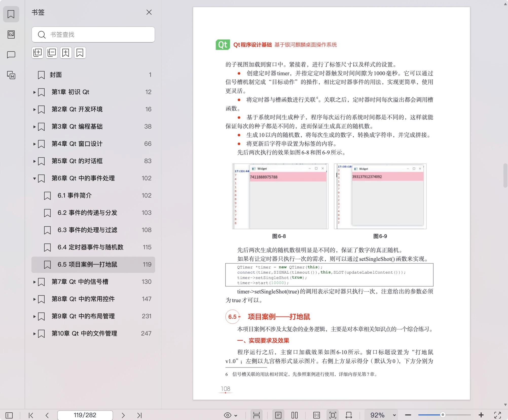The image size is (508, 420).
Task: Expand 第2章 Qt 开发环境
Action: 34,110
